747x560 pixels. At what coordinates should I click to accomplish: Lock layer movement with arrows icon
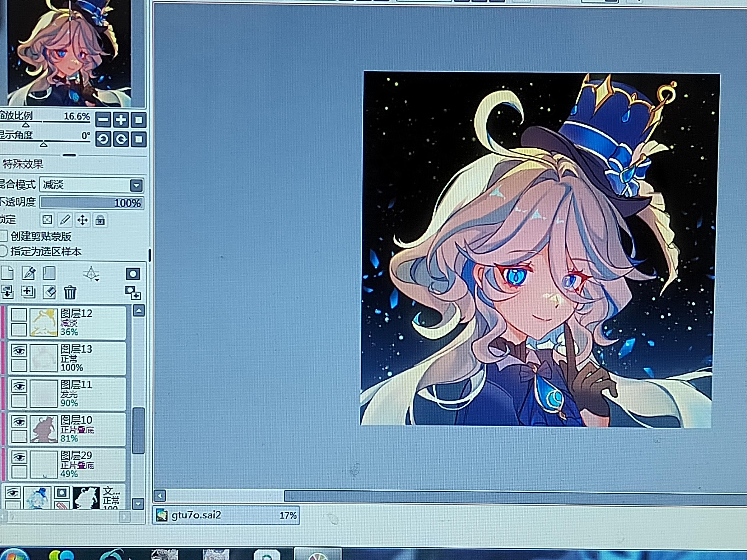[82, 220]
